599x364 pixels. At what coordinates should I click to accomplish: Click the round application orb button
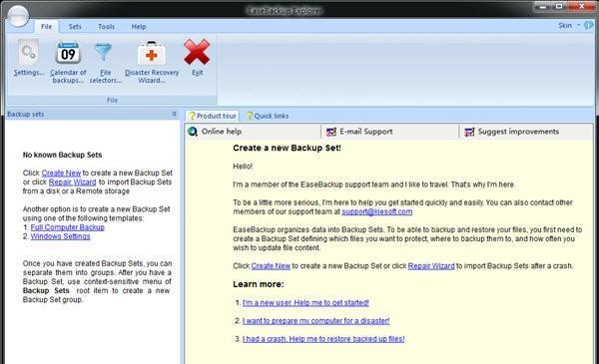18,16
